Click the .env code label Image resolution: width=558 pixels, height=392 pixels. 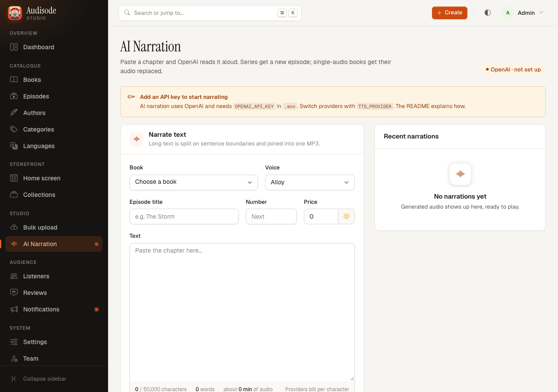click(290, 106)
